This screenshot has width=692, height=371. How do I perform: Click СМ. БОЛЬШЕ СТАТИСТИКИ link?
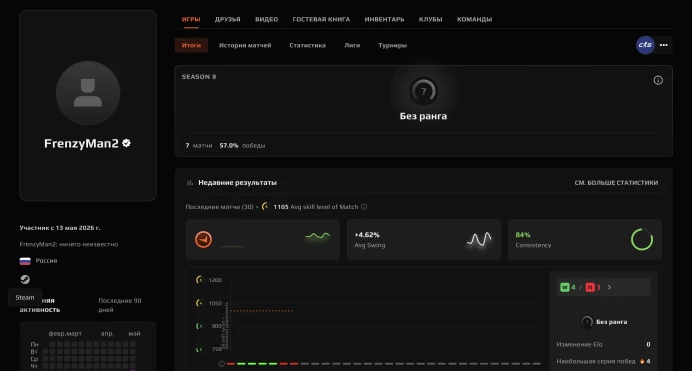point(616,183)
